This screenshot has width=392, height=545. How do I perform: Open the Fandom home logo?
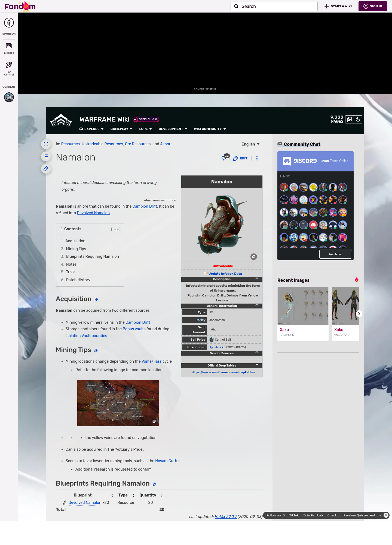tap(20, 6)
